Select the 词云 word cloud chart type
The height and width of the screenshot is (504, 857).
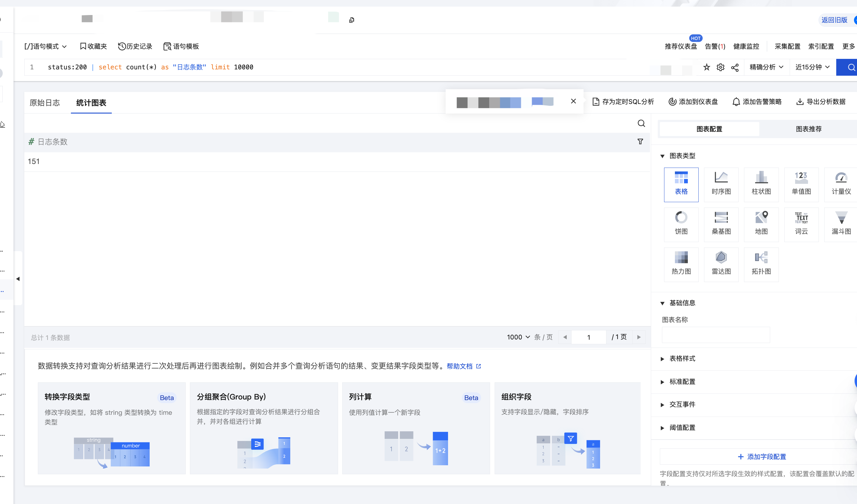(x=801, y=225)
